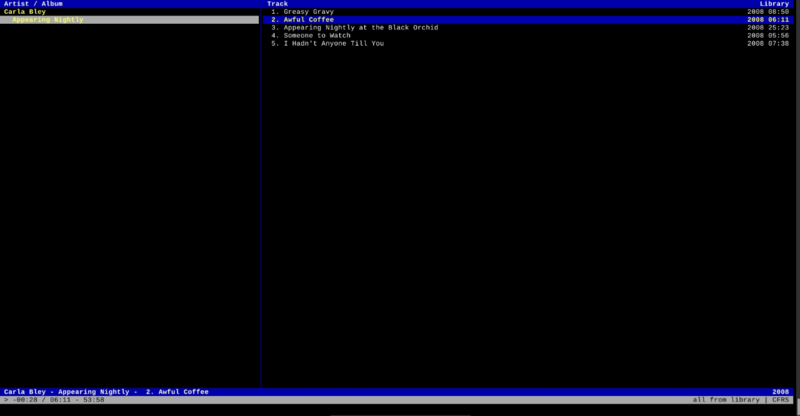Click duration 08:50 of Greasy Gravy
The image size is (800, 416).
[779, 12]
